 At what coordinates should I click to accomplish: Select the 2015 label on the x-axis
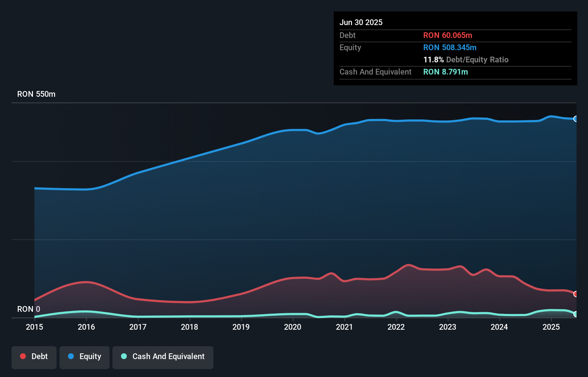pos(34,327)
